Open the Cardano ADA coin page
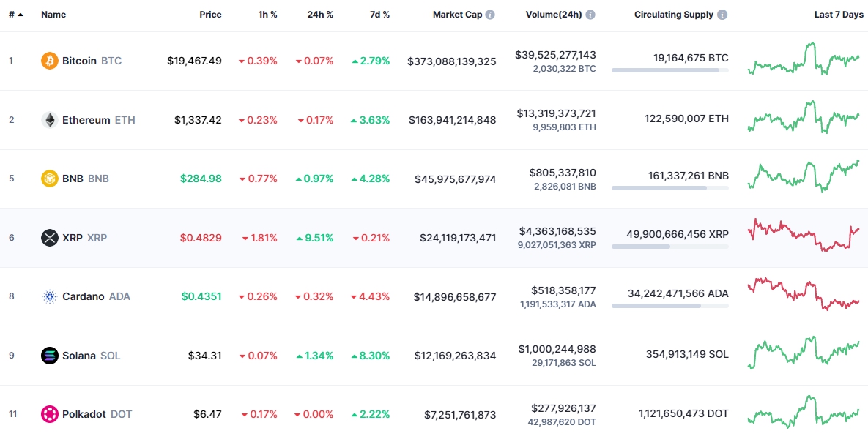Image resolution: width=868 pixels, height=439 pixels. tap(96, 296)
